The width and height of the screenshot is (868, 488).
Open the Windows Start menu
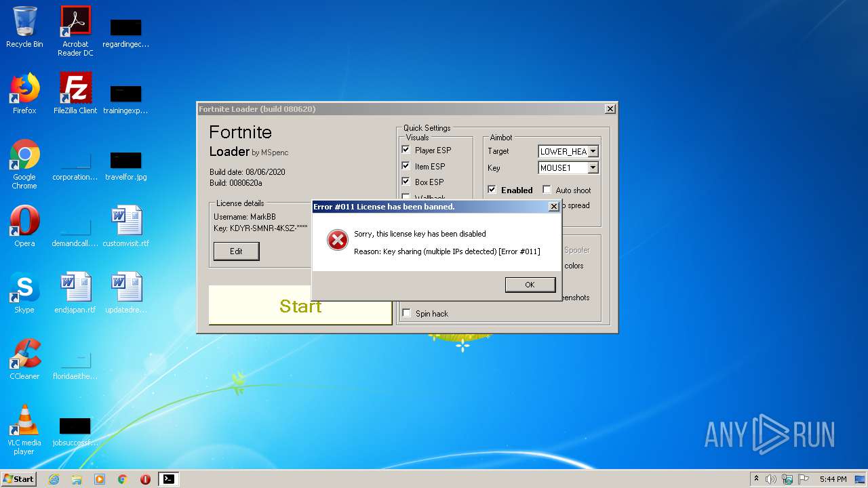click(x=19, y=479)
